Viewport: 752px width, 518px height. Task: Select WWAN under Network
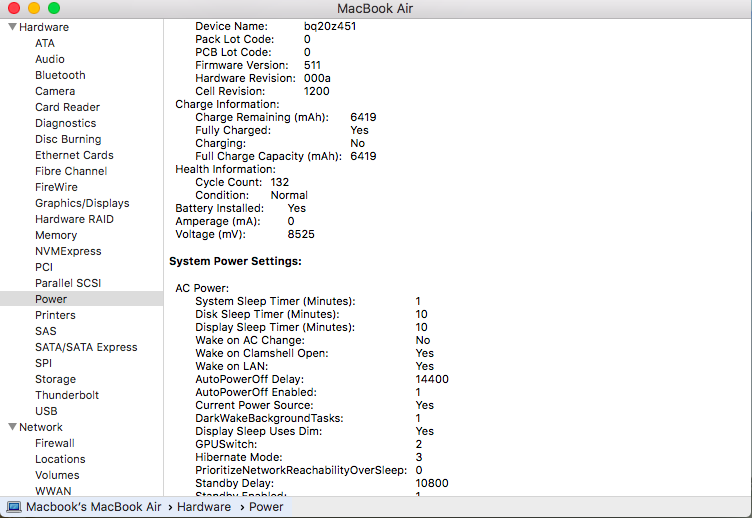[53, 491]
